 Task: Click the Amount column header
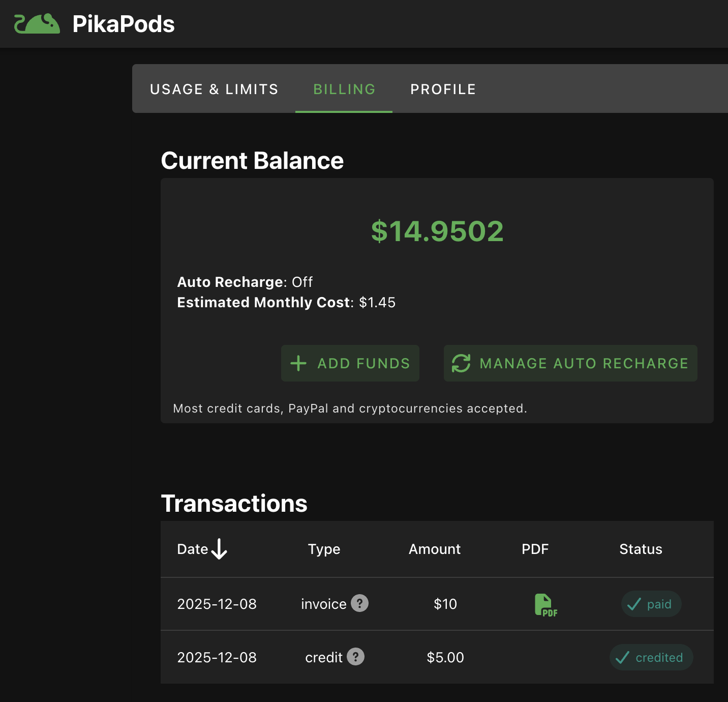pyautogui.click(x=435, y=549)
